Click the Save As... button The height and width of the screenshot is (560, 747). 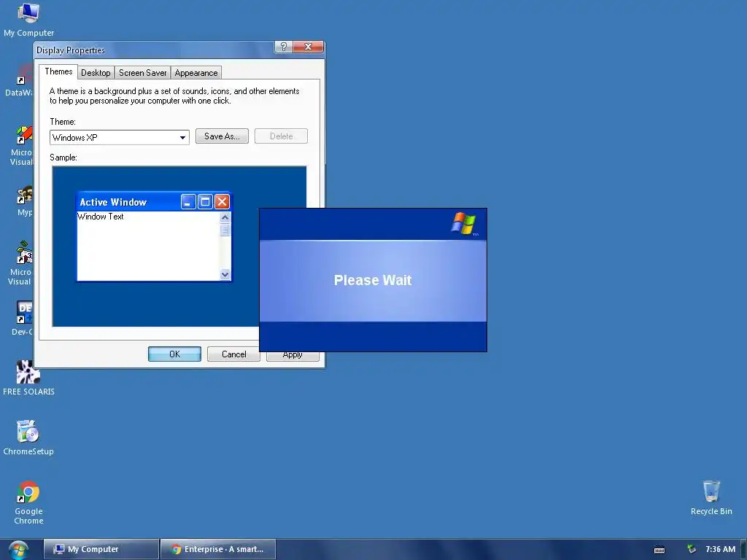pos(222,136)
